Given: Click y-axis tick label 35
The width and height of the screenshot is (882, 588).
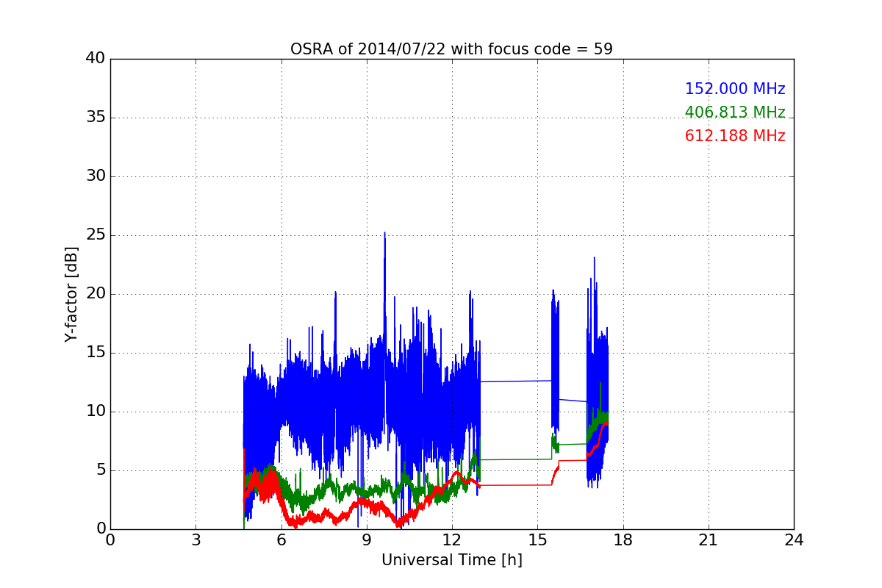Looking at the screenshot, I should click(96, 118).
